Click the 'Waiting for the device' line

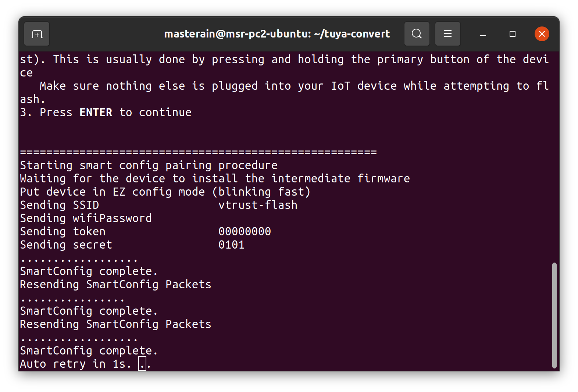[x=215, y=179]
